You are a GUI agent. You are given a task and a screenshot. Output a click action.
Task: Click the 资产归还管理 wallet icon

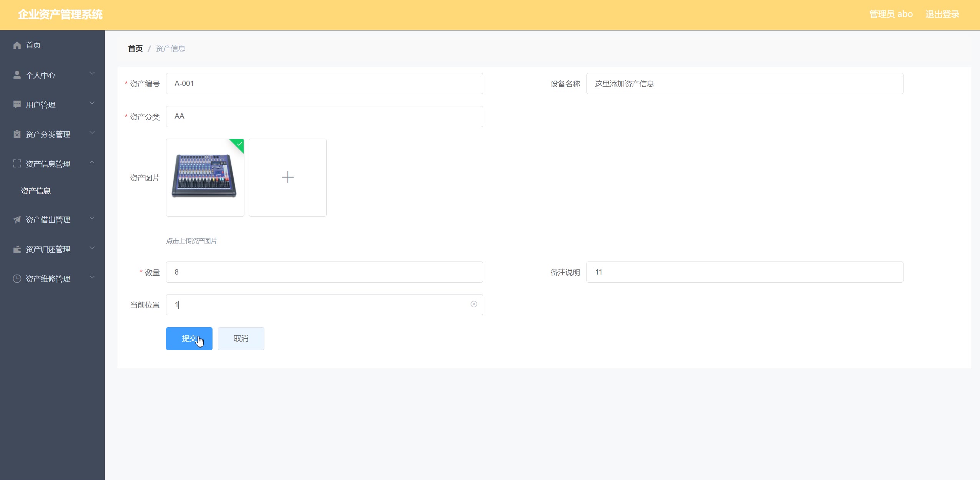(x=17, y=249)
